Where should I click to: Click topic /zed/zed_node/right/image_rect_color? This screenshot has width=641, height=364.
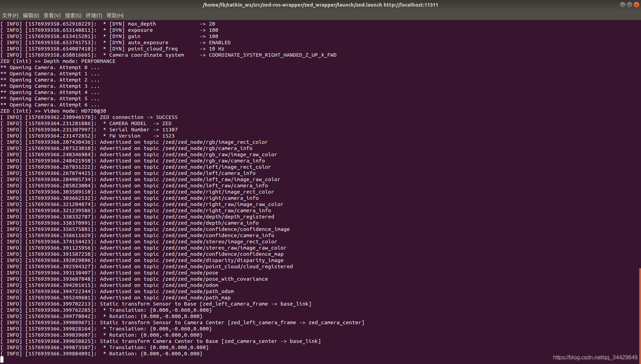[218, 192]
